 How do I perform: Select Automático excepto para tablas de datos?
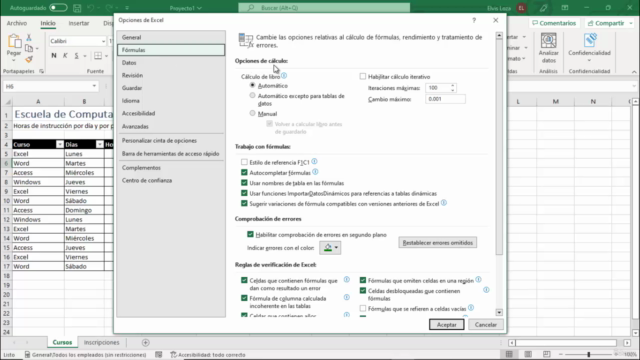coord(252,96)
